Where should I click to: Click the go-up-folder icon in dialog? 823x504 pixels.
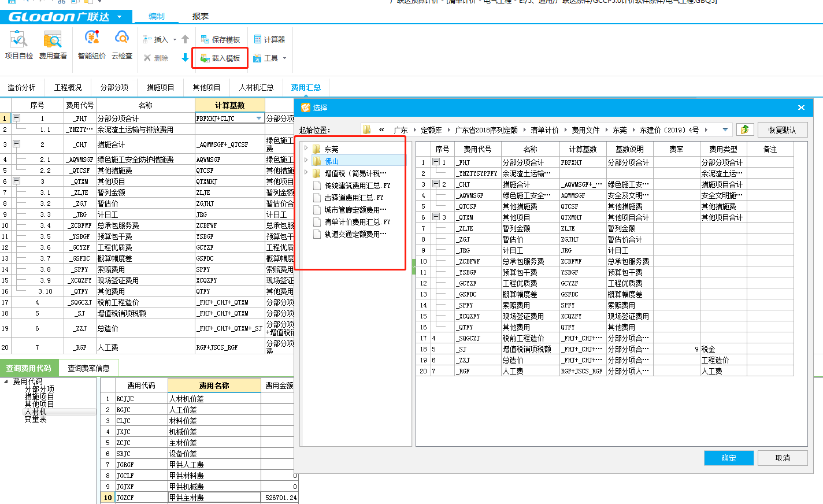point(745,129)
